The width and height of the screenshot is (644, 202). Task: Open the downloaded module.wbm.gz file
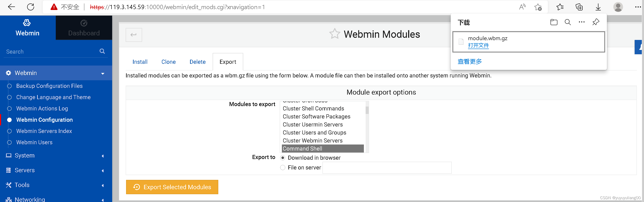pos(478,46)
